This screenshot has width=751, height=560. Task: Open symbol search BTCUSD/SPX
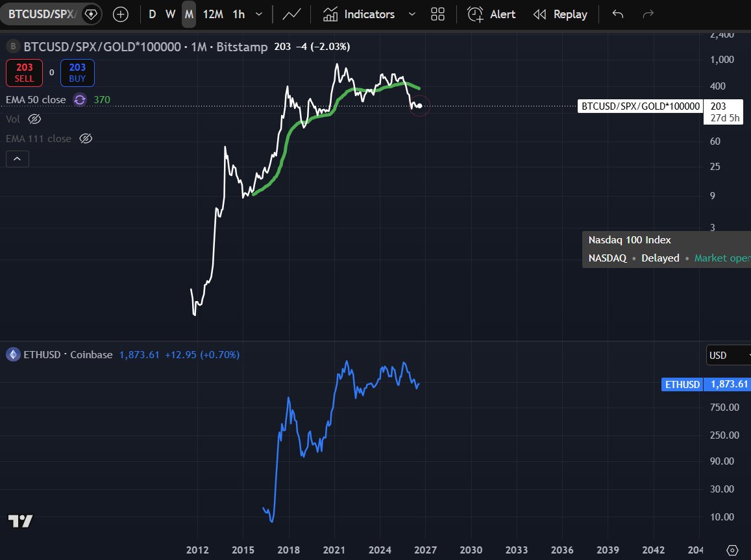pyautogui.click(x=42, y=14)
